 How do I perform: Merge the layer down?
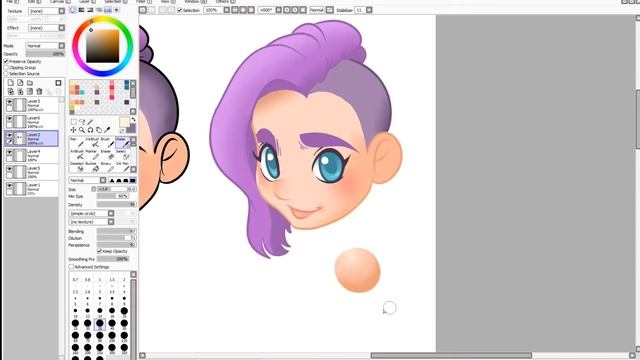[20, 91]
